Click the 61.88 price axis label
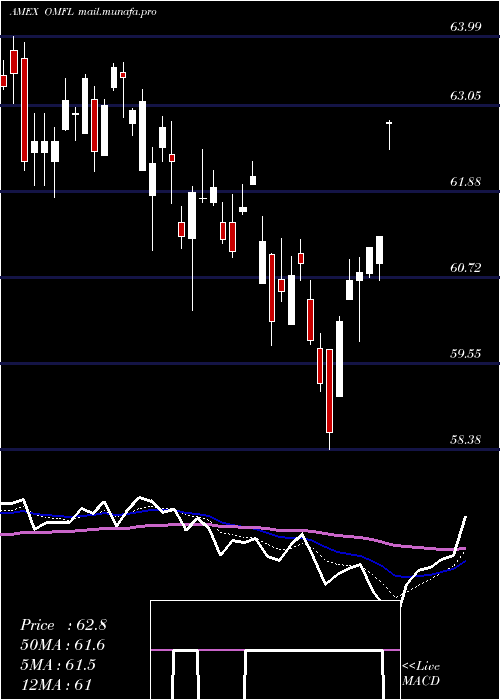 466,182
